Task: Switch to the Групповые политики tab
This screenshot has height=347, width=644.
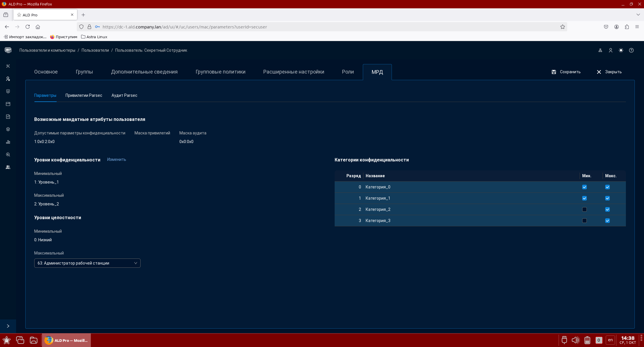Action: (x=221, y=72)
